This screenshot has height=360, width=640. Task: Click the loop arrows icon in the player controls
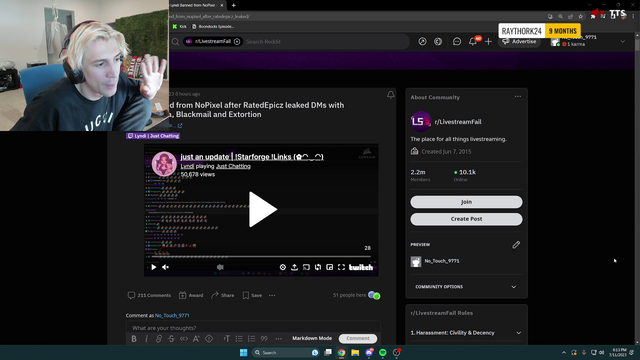click(x=318, y=267)
